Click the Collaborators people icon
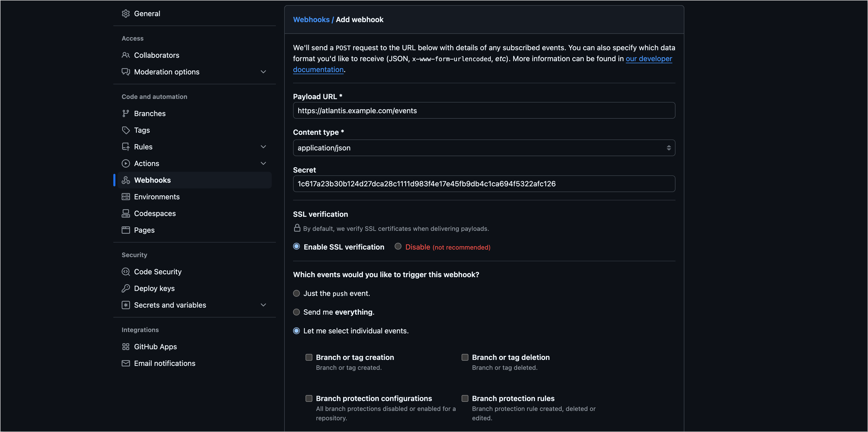Screen dimensions: 868x432 click(126, 55)
